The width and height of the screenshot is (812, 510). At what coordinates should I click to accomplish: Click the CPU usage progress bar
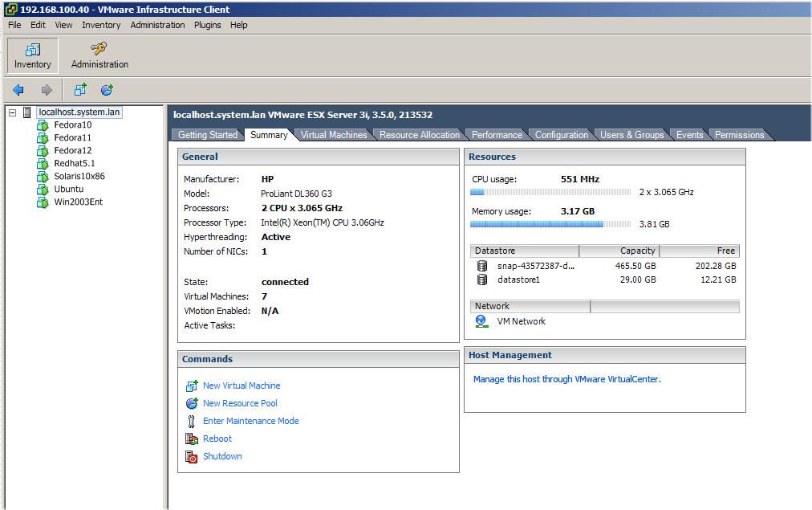tap(550, 192)
